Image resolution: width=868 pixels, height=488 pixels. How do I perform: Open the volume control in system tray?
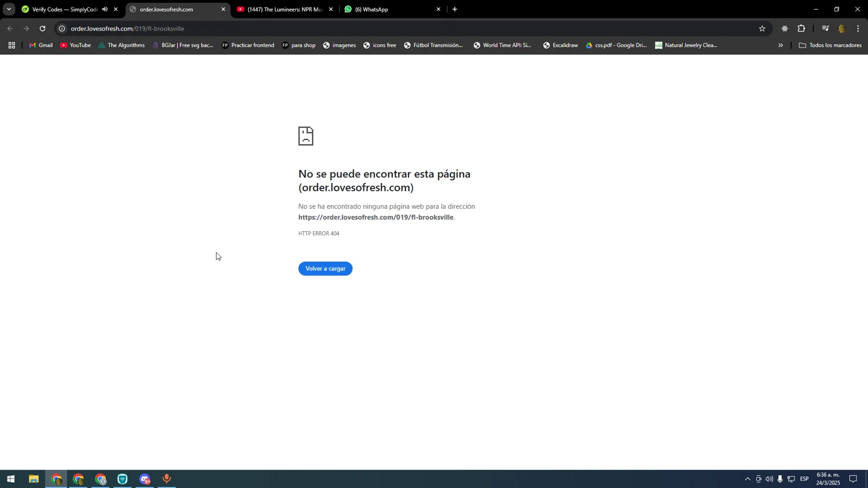(769, 479)
